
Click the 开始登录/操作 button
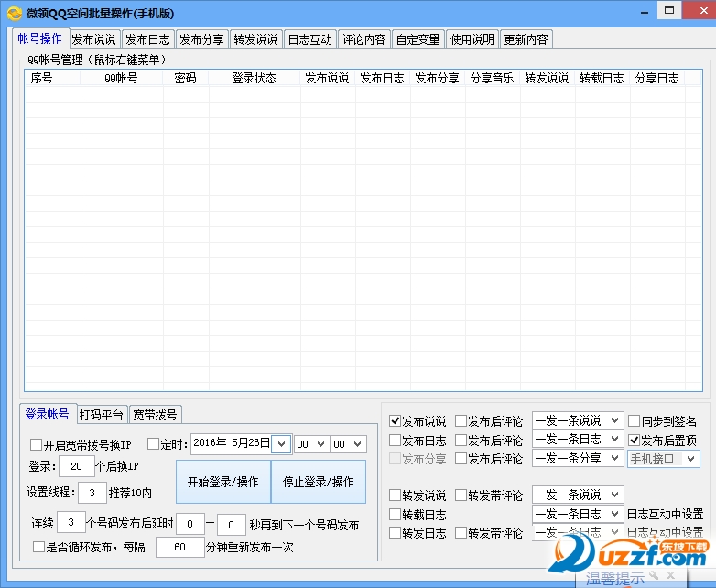pos(223,482)
